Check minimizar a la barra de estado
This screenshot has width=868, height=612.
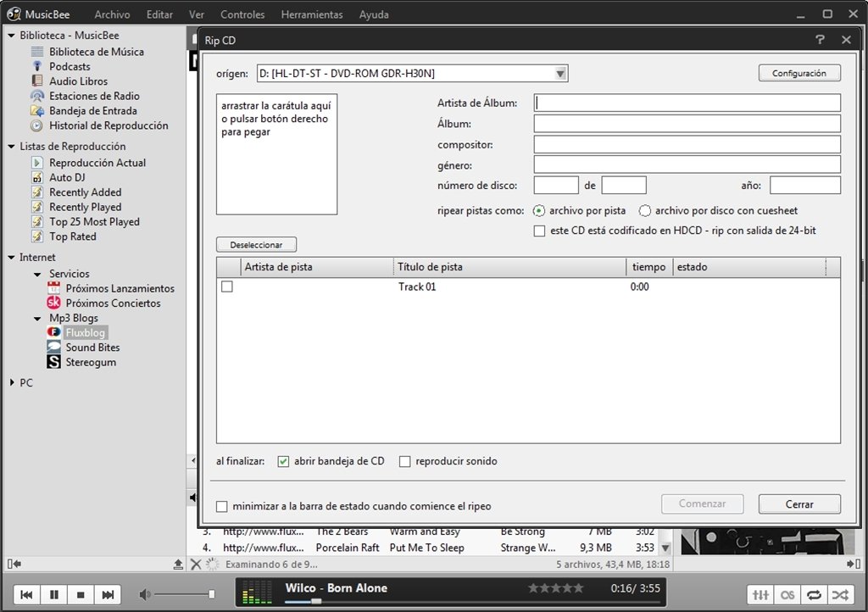click(x=221, y=506)
